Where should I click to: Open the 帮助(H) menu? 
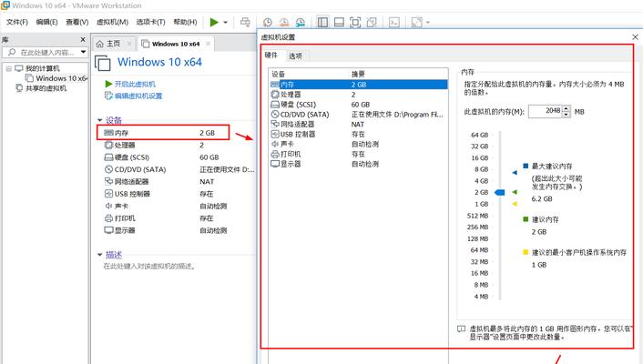coord(185,22)
